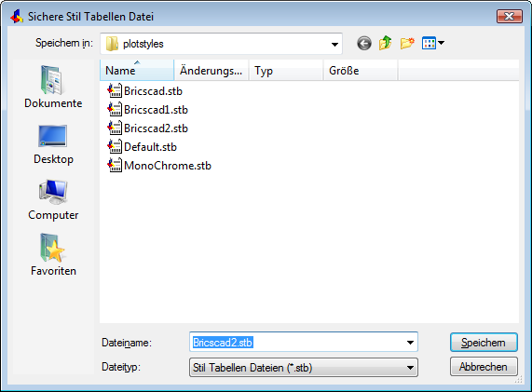Select the Bricscad1.stb file
This screenshot has width=532, height=392.
tap(147, 110)
